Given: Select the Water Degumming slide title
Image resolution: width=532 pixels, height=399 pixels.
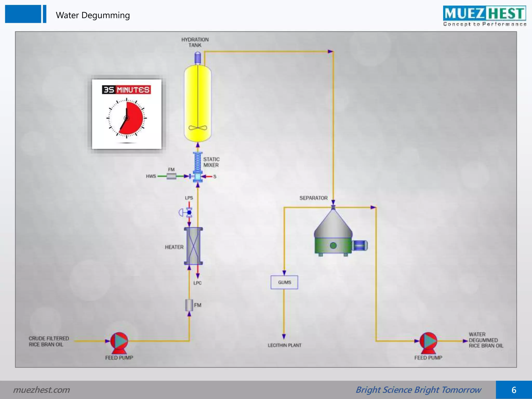Looking at the screenshot, I should click(93, 15).
